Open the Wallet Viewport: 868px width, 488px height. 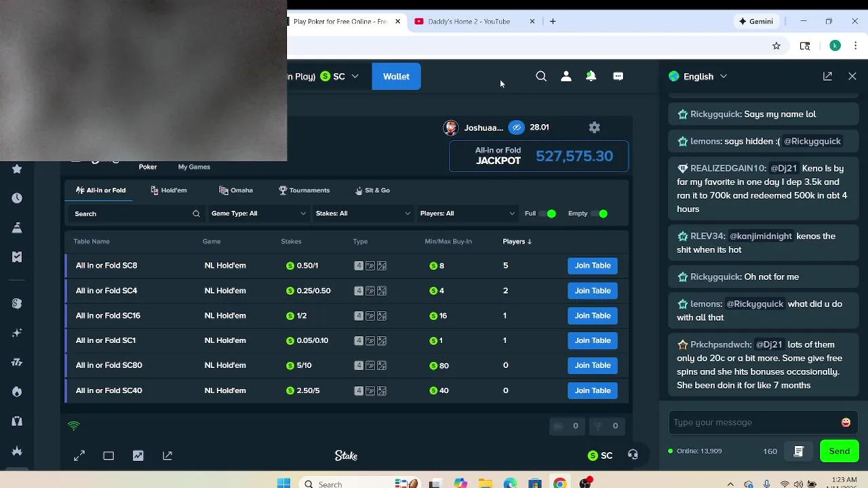point(396,77)
